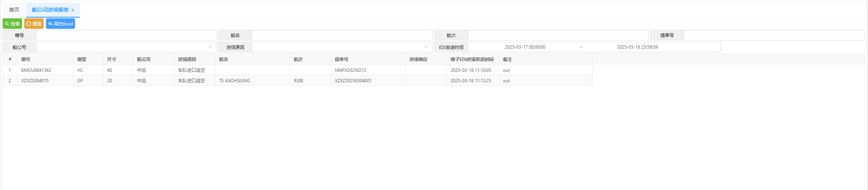Sort by 箱号 column header
This screenshot has height=190, width=868.
pyautogui.click(x=26, y=59)
